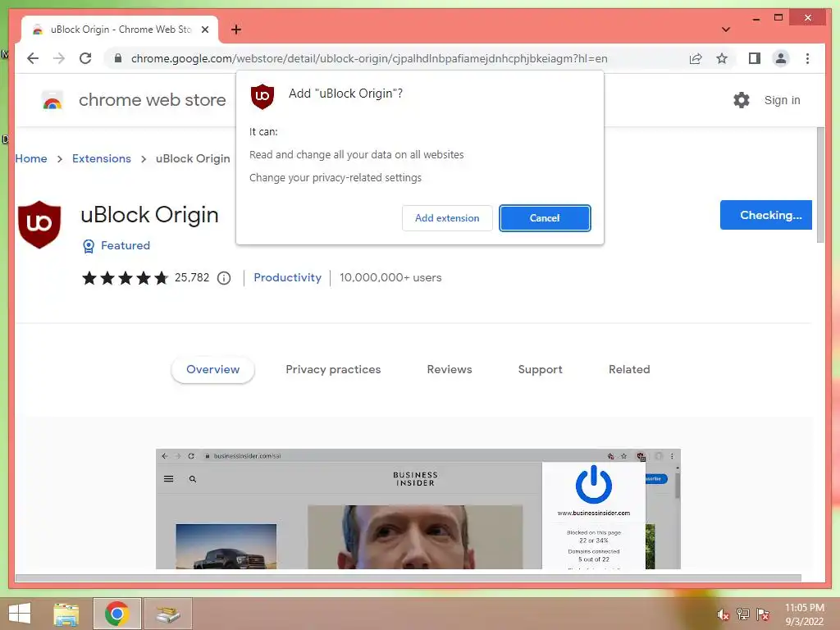840x630 pixels.
Task: Click the Action Center flag icon
Action: [x=763, y=614]
